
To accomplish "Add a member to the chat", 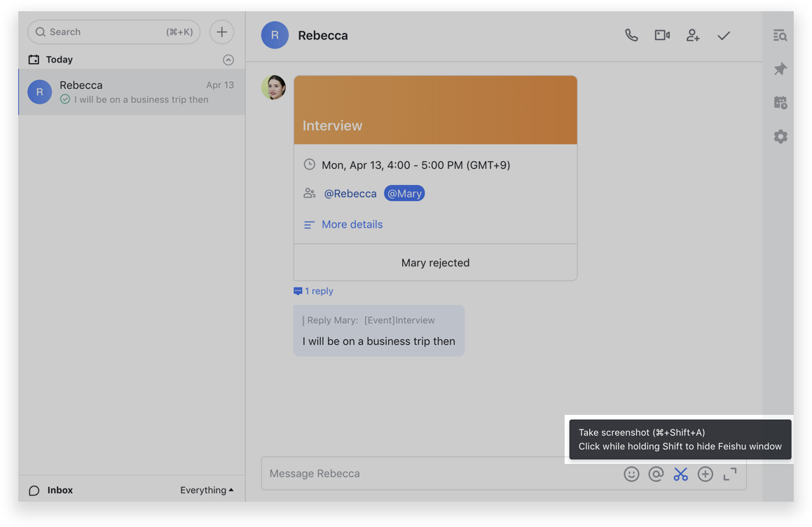I will click(x=693, y=35).
